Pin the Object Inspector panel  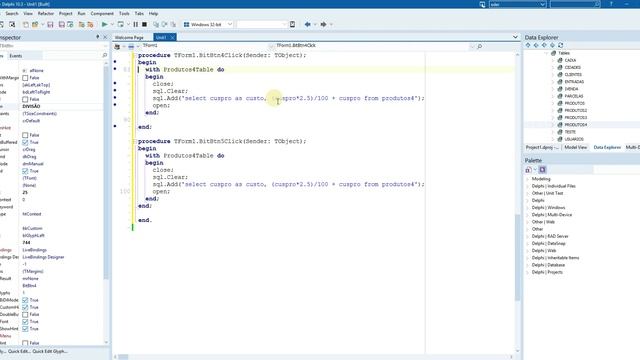(97, 37)
